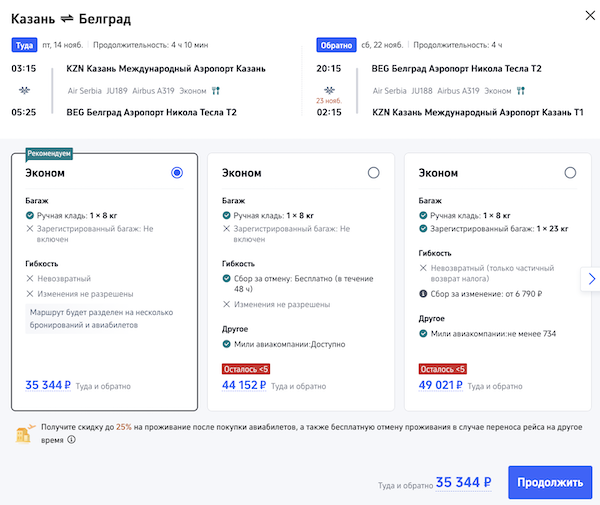Select the recommended Эконом fare radio button
This screenshot has width=600, height=505.
click(x=177, y=173)
